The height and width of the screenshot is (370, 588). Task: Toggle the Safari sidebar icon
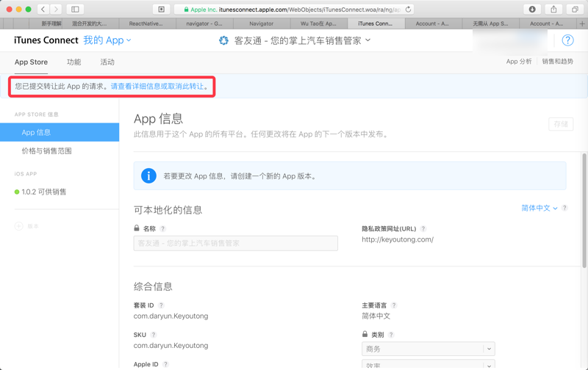pyautogui.click(x=75, y=10)
